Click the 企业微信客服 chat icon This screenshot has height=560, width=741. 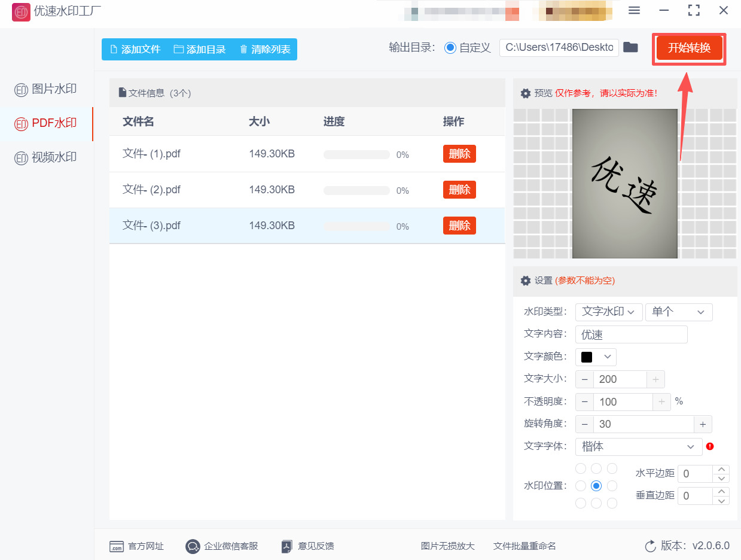point(193,546)
